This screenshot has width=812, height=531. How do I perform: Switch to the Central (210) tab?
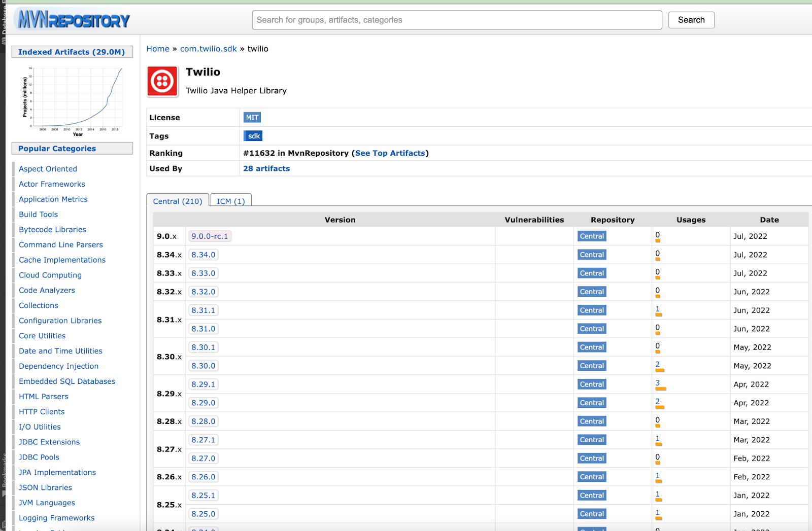(178, 201)
